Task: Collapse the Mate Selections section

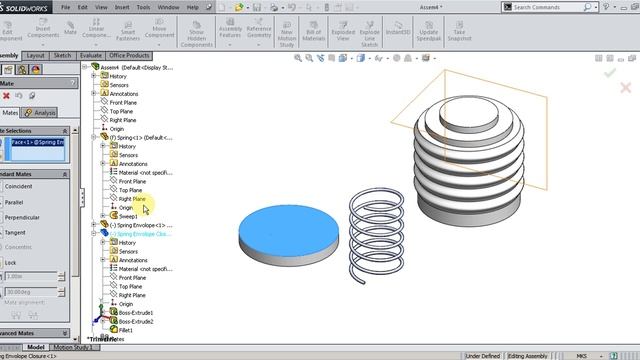Action: [64, 131]
